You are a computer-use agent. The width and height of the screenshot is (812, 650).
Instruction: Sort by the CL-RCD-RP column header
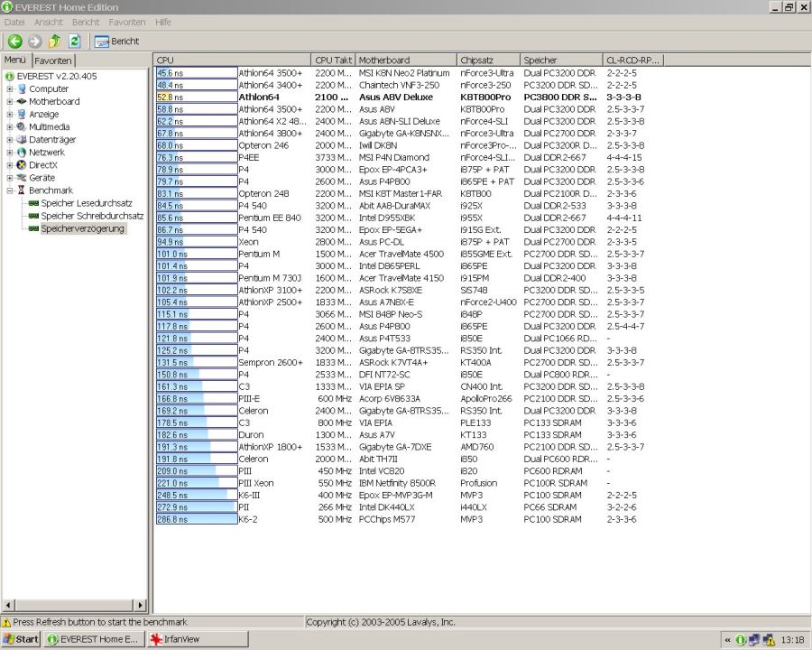(x=632, y=60)
